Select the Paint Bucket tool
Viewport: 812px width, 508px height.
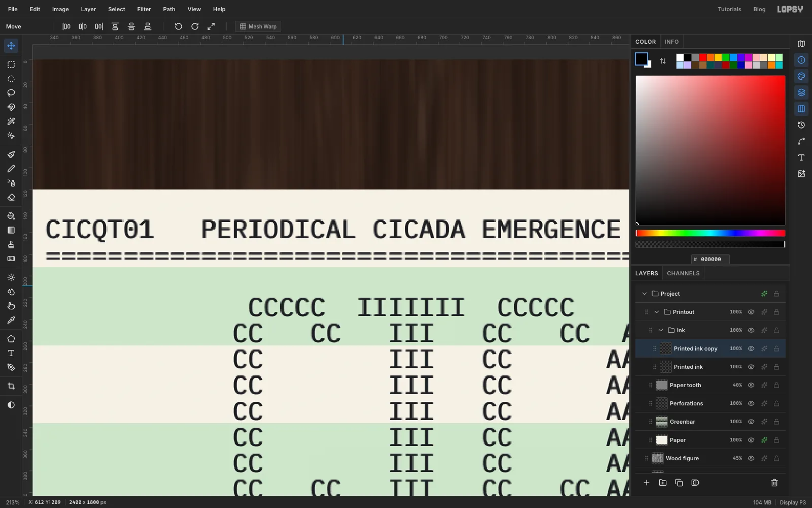(x=11, y=216)
